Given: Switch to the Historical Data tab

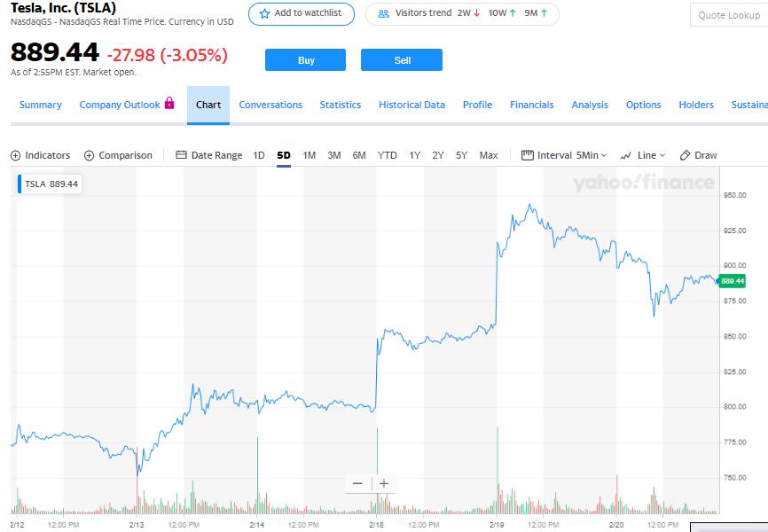Looking at the screenshot, I should coord(411,105).
